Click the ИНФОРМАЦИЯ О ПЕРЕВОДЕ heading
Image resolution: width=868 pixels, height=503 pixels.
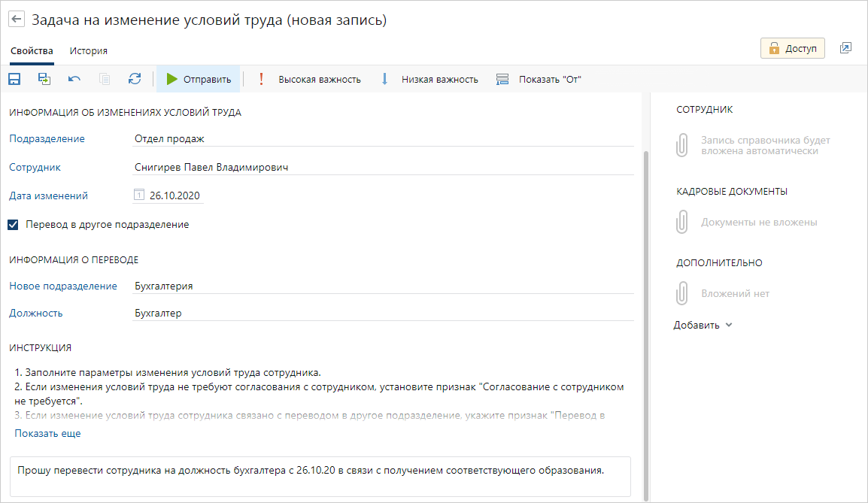coord(74,260)
